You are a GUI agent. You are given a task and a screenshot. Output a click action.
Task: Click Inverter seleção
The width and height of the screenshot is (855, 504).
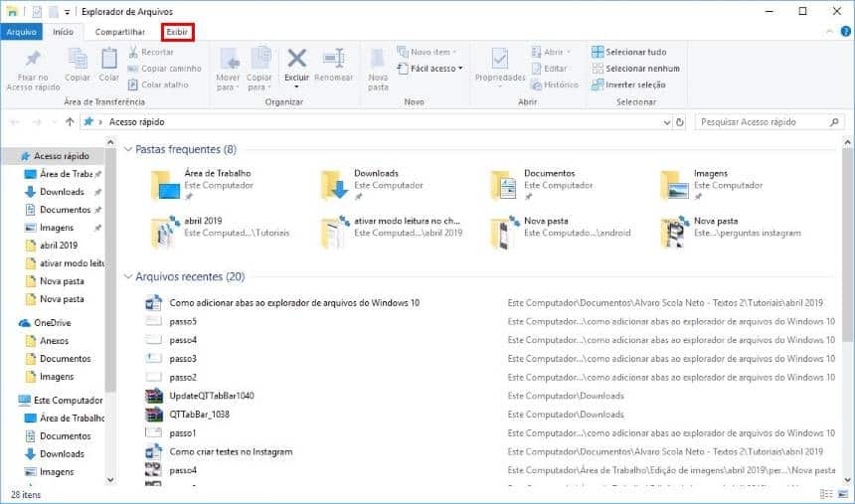[628, 85]
